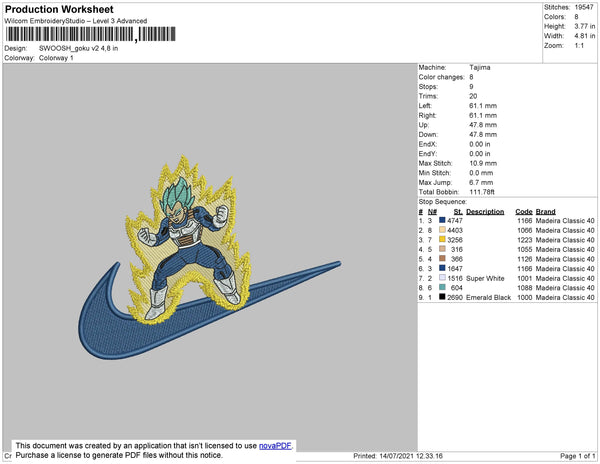Select the 'Production Worksheet' heading
The height and width of the screenshot is (464, 600).
pyautogui.click(x=59, y=9)
